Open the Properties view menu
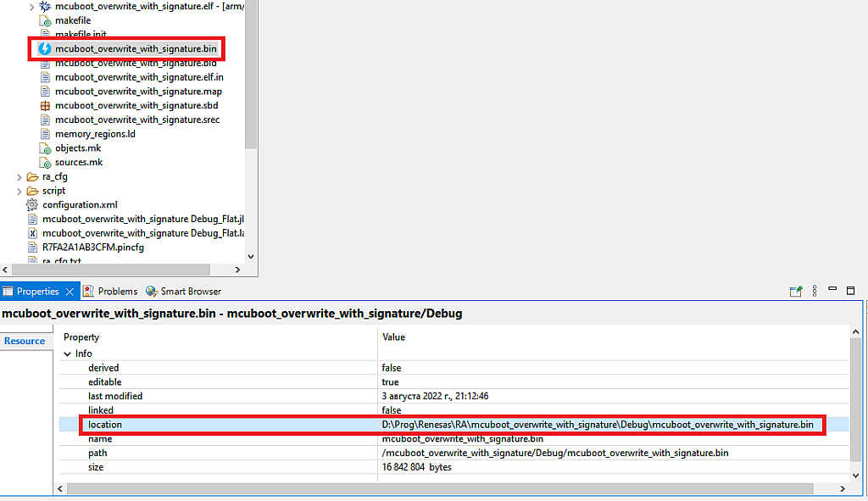868x501 pixels. tap(815, 291)
